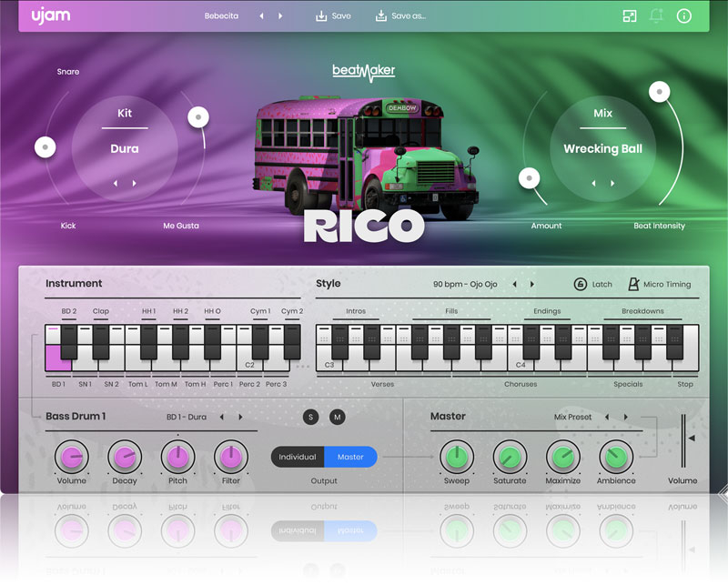Click the beatMaker logo
Image resolution: width=728 pixels, height=585 pixels.
(x=363, y=72)
